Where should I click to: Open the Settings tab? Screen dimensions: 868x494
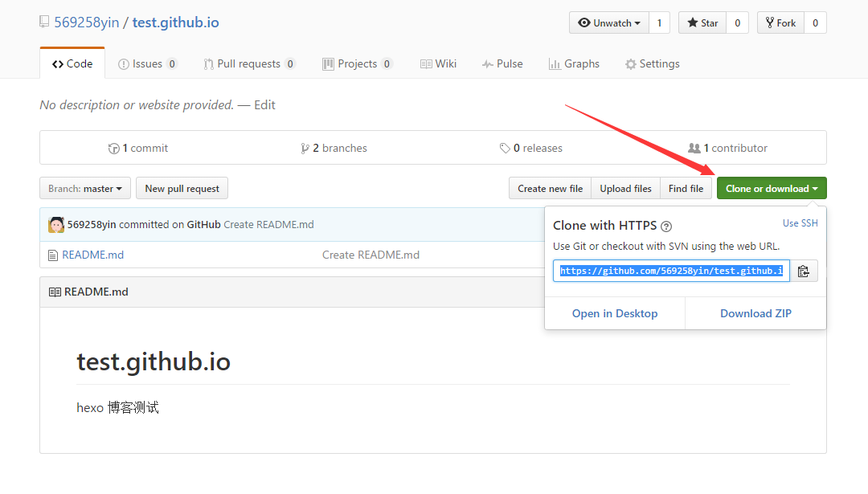click(x=652, y=64)
